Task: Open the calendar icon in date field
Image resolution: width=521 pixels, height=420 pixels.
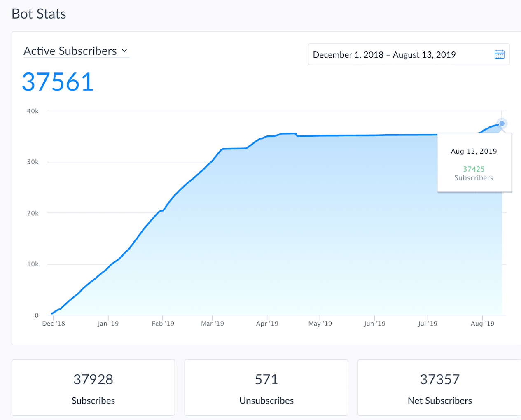Action: pyautogui.click(x=499, y=54)
